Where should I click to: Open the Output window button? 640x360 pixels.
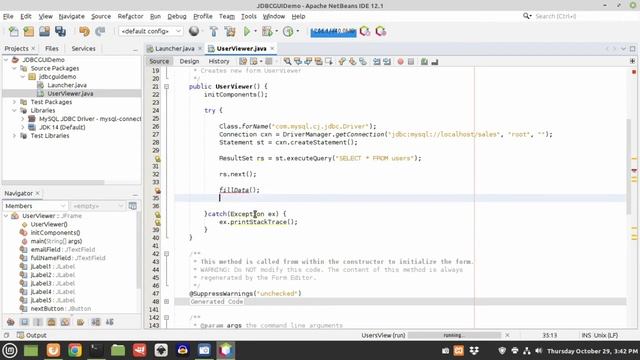[31, 335]
